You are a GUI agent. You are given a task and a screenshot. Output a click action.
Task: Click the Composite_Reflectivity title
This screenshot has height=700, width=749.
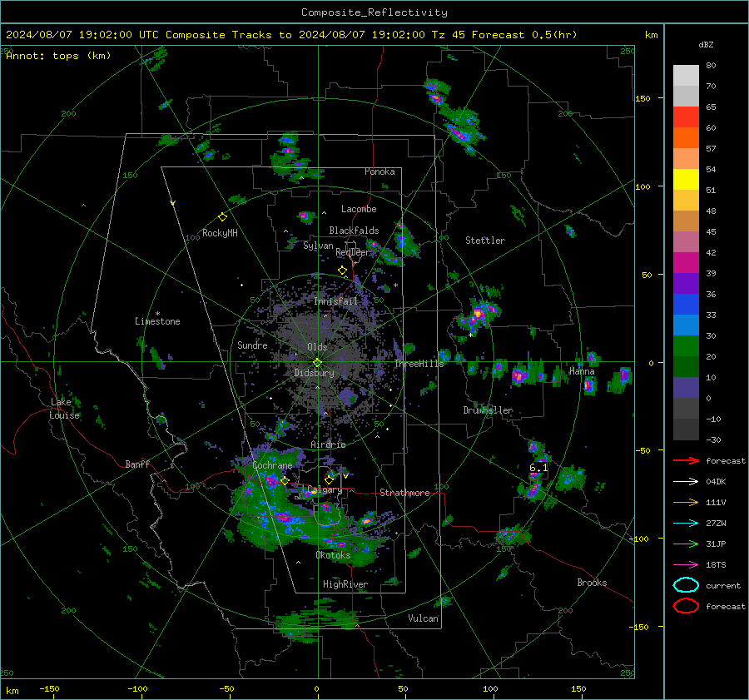(x=374, y=12)
